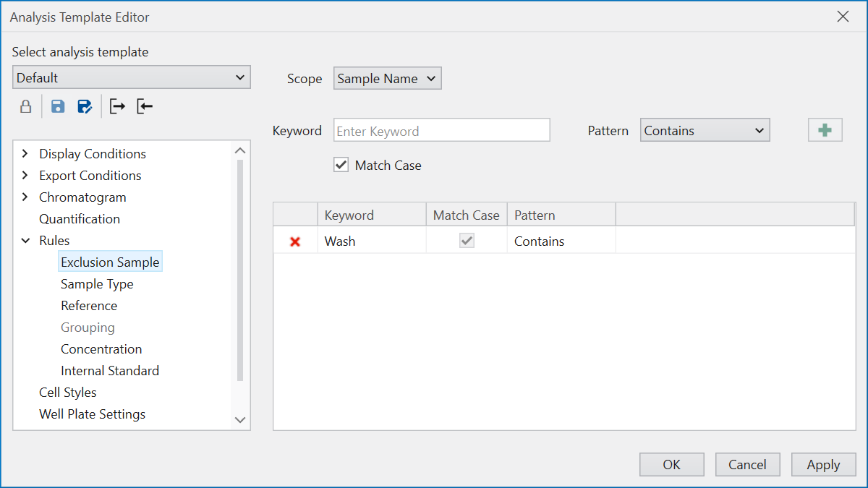Open the Internal Standard rules

(x=110, y=371)
